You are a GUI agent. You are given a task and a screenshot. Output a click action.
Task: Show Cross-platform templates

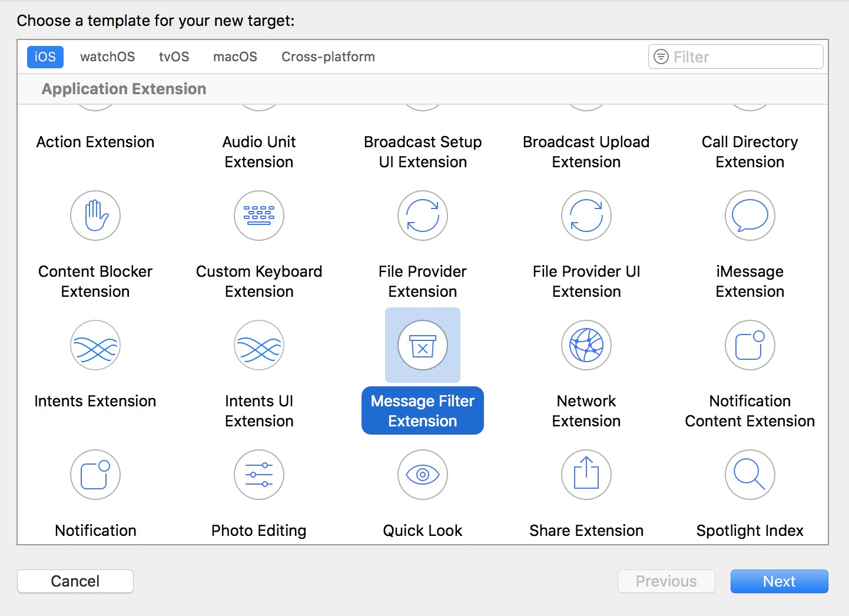click(x=328, y=57)
